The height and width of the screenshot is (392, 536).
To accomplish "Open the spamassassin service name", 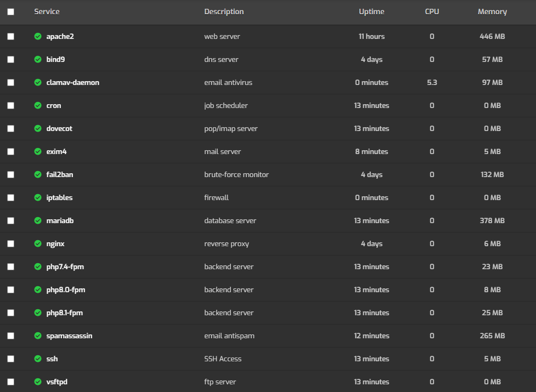I will 69,336.
